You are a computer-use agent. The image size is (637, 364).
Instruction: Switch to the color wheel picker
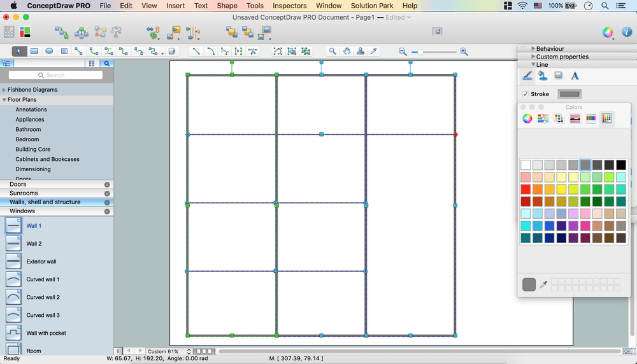click(x=527, y=118)
